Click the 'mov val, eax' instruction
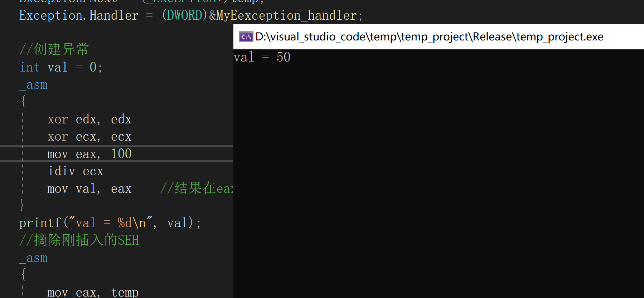This screenshot has height=298, width=644. coord(89,189)
